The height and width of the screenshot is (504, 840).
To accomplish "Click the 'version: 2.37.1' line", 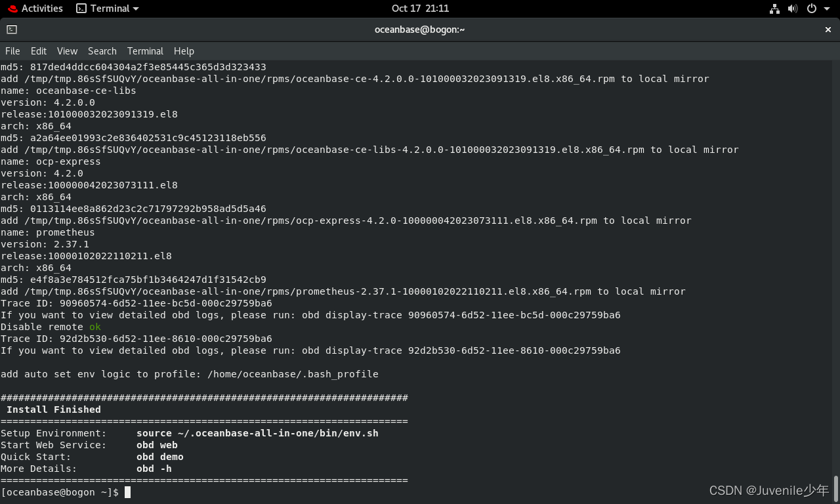I will (45, 244).
